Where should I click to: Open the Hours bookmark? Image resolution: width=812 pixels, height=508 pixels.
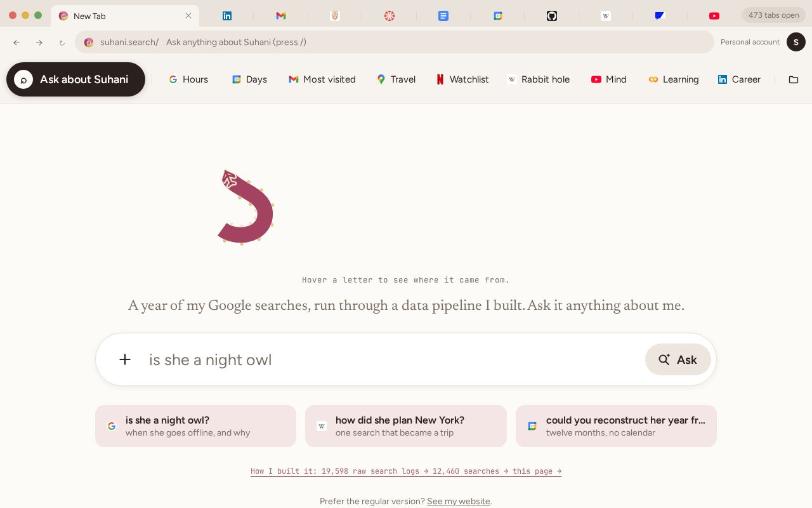(188, 79)
